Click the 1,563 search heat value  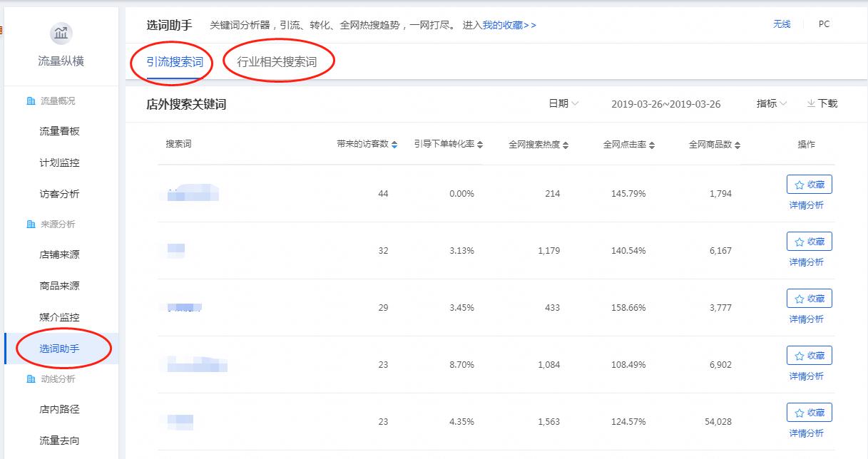548,422
